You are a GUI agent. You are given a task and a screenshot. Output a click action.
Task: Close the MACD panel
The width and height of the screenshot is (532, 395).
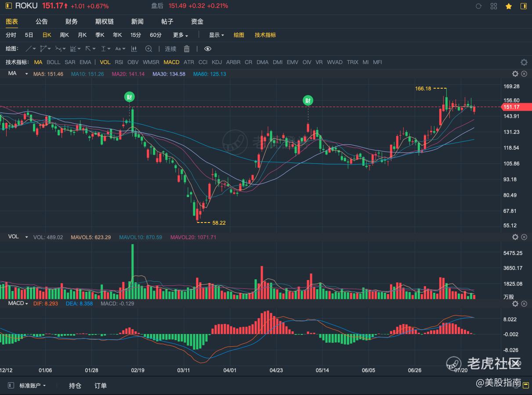[524, 304]
